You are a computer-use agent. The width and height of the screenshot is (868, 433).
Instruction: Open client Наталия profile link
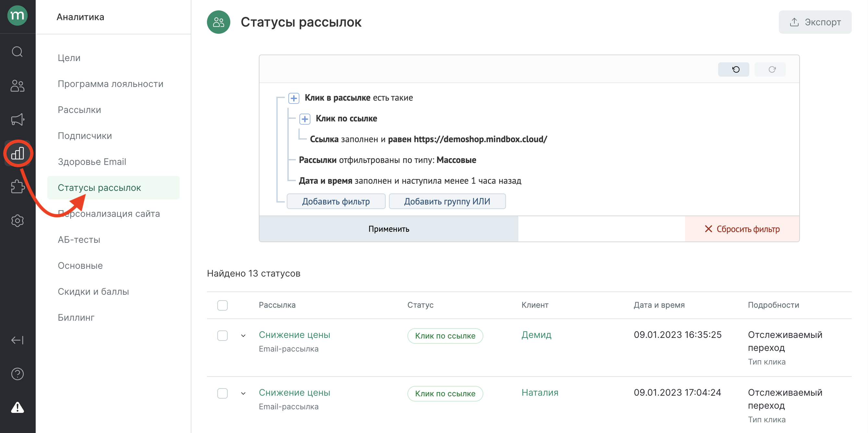pos(540,392)
